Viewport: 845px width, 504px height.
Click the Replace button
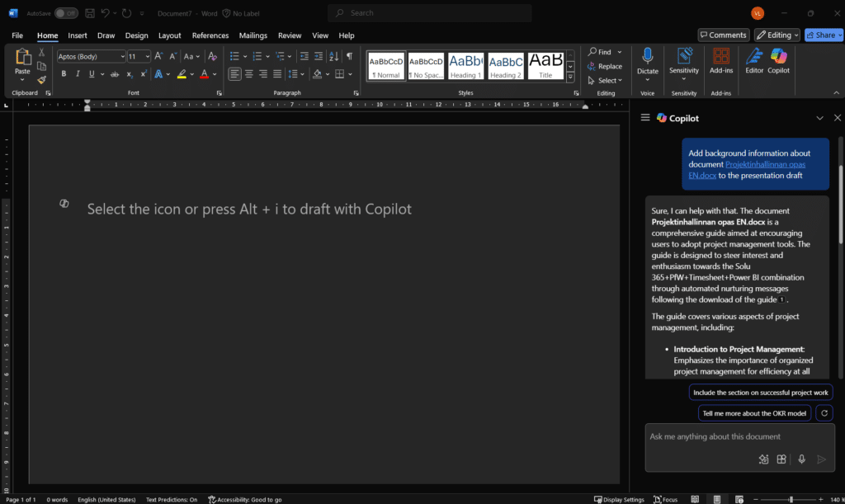605,66
